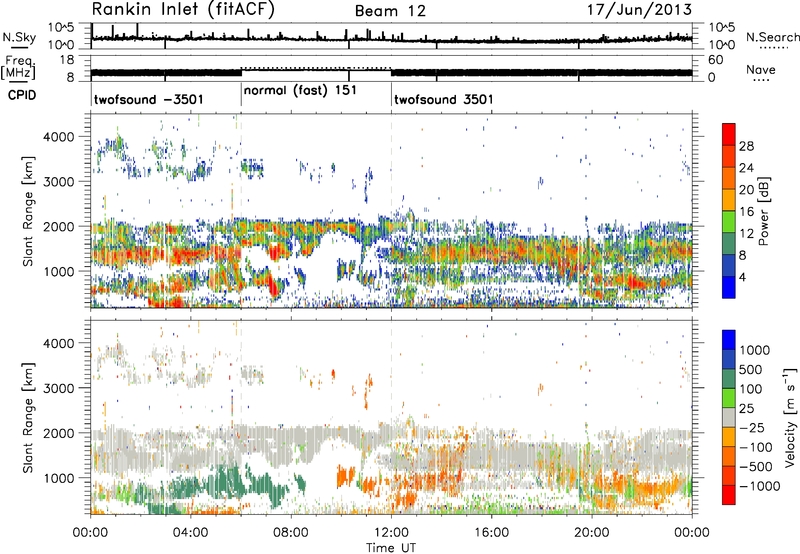The image size is (800, 554).
Task: Click the '2000' tick label on the velocity panel
Action: coord(58,433)
